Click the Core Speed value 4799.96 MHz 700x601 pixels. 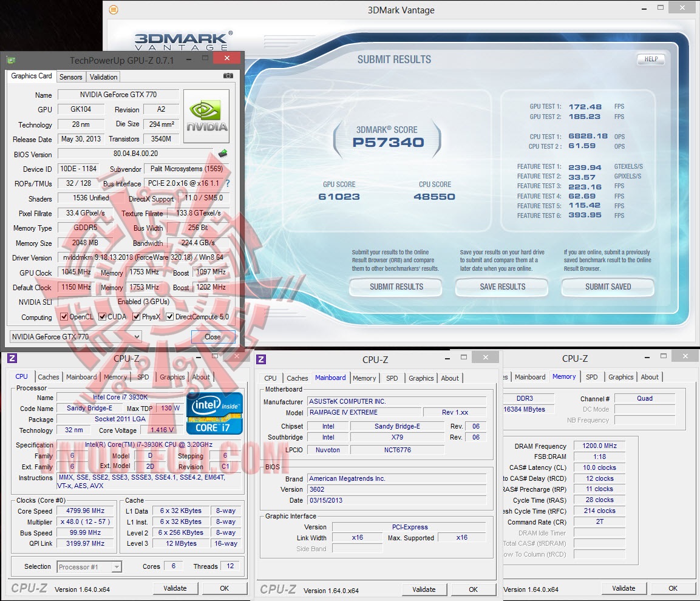(85, 511)
